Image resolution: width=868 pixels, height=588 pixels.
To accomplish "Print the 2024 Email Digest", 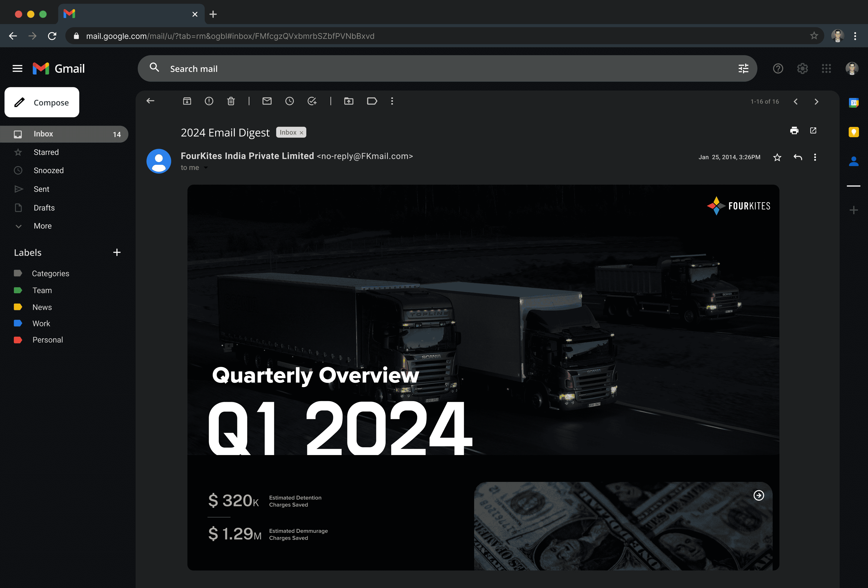I will click(x=794, y=130).
